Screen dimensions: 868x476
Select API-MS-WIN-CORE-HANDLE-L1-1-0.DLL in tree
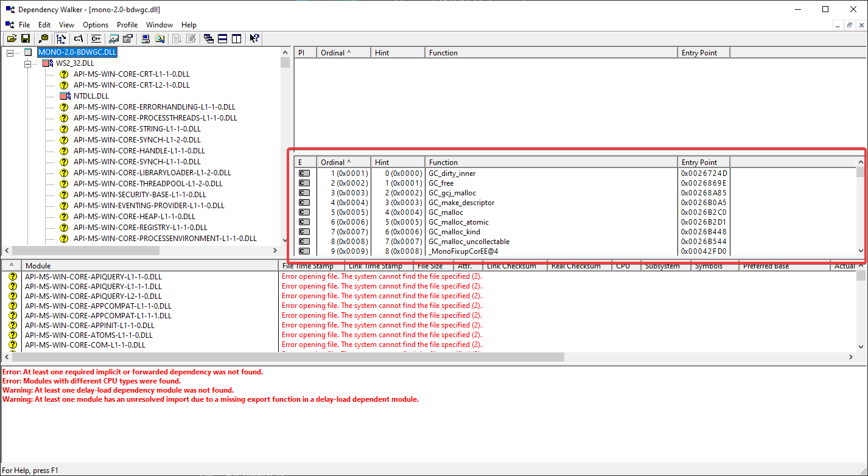coord(139,151)
